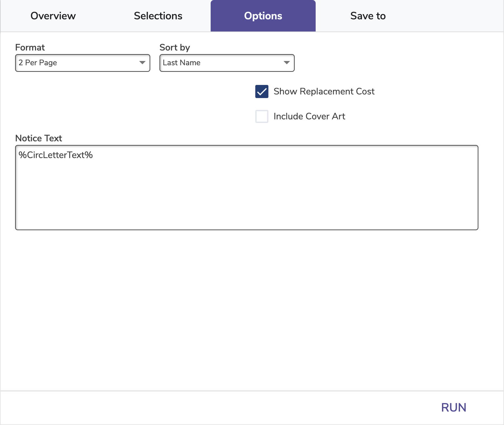Open the Format dropdown
The width and height of the screenshot is (504, 425).
coord(82,63)
